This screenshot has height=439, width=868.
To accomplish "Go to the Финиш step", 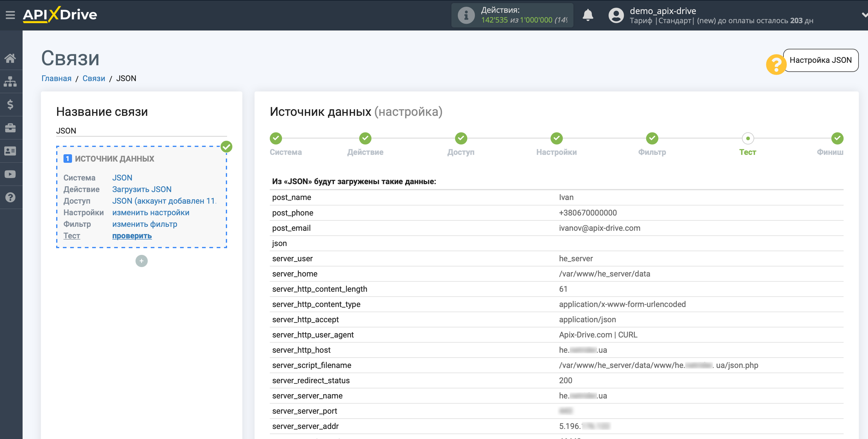I will tap(837, 138).
